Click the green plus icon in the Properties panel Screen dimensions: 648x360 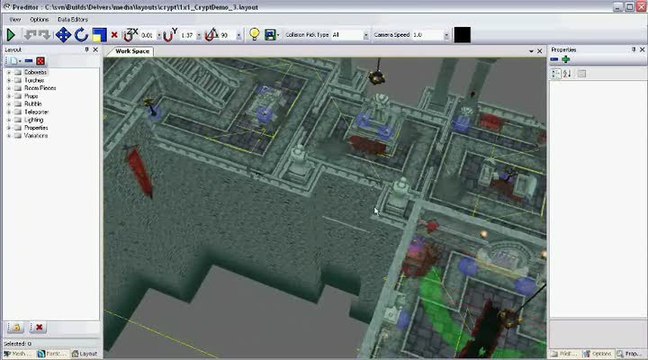(x=566, y=60)
